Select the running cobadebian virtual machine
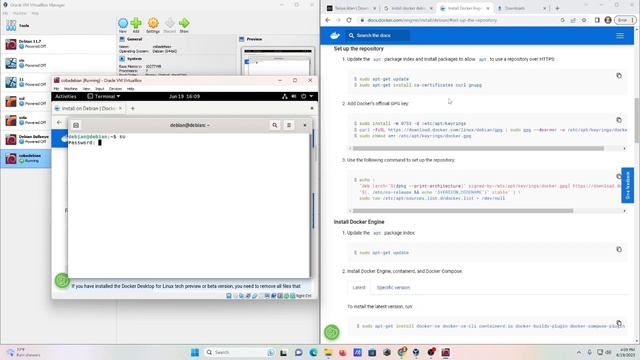This screenshot has width=640, height=360. (x=26, y=158)
